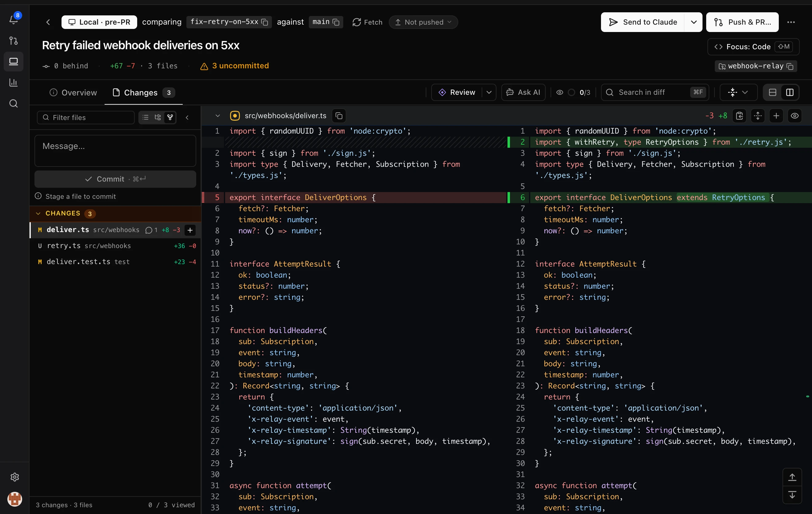Select retry.ts in the changes list
The width and height of the screenshot is (812, 514).
pyautogui.click(x=116, y=246)
